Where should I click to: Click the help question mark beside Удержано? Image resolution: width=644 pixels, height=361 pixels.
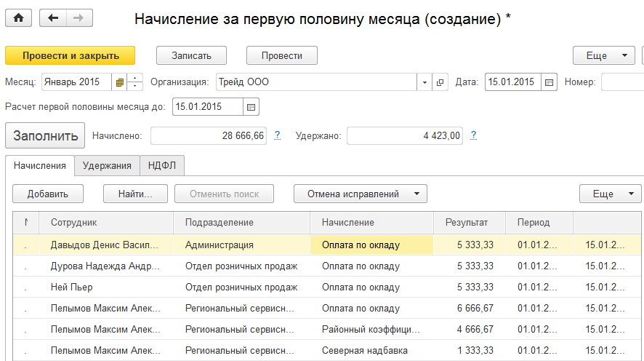coord(473,135)
